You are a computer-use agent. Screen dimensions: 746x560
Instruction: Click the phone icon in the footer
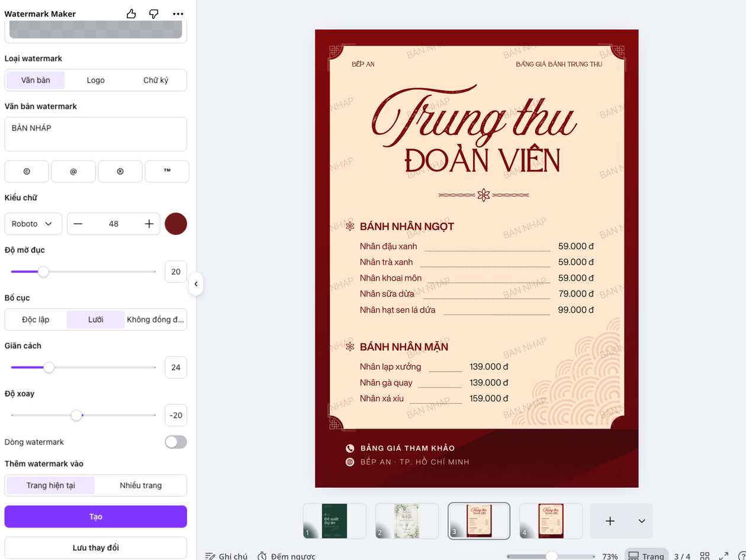pos(350,449)
